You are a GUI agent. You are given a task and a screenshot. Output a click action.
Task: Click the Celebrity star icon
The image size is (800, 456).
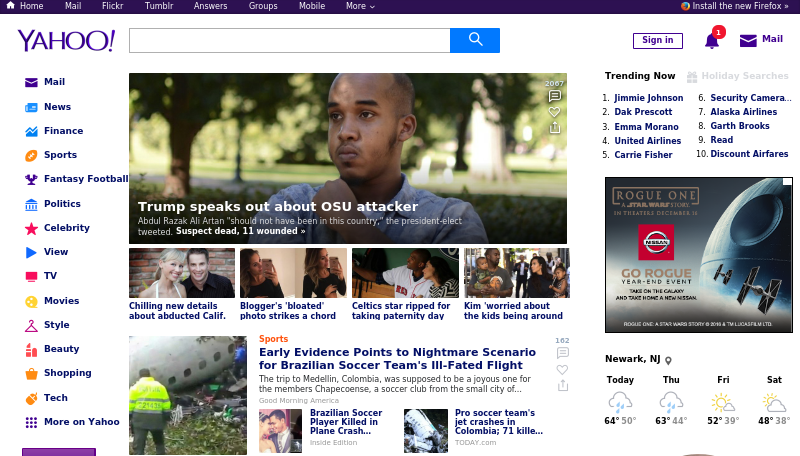(x=31, y=228)
